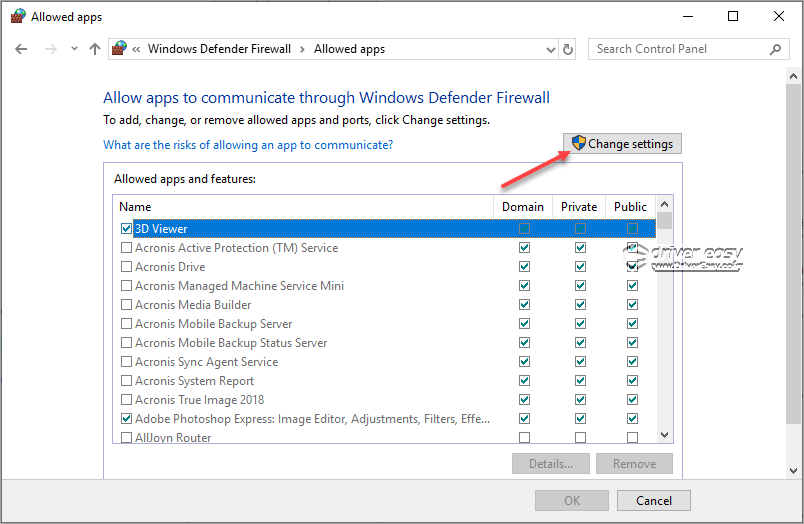Viewport: 804px width, 524px height.
Task: Click the apps list scrollbar thumb
Action: [665, 220]
